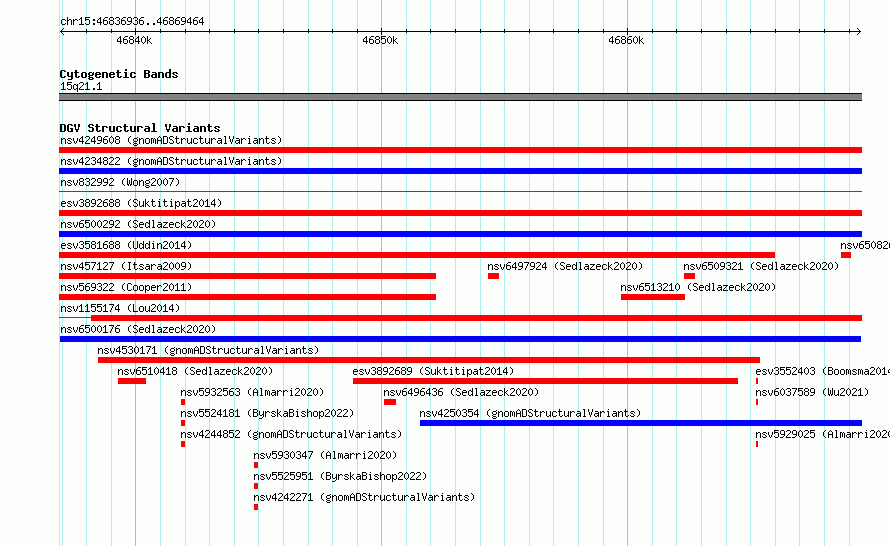Select the red bar under nsv4249608
This screenshot has width=890, height=546.
click(x=460, y=150)
